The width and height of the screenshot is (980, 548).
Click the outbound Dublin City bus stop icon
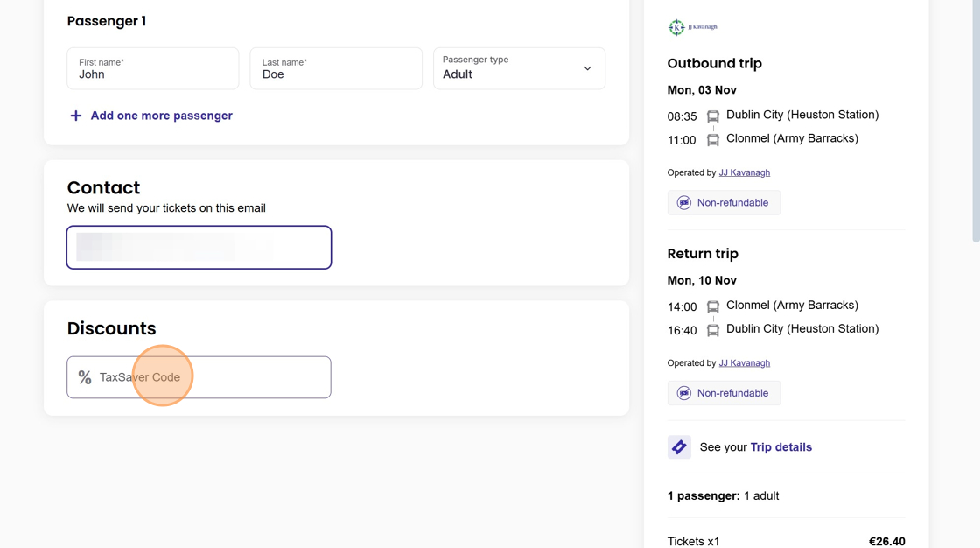tap(713, 116)
